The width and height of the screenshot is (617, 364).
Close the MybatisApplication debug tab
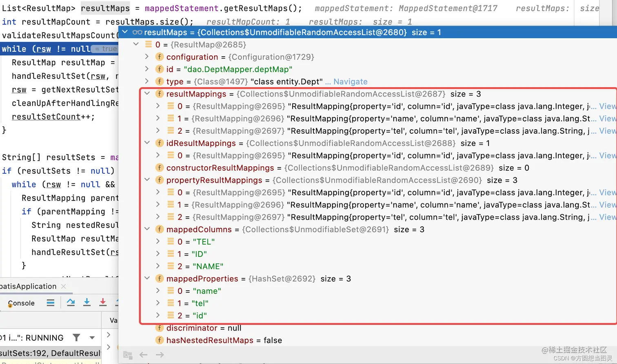click(63, 286)
